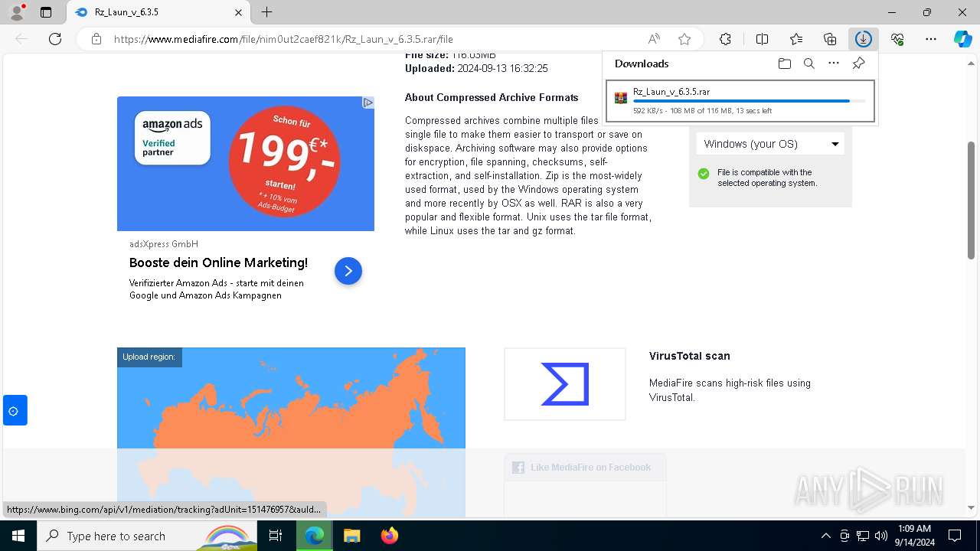Open Edge profile avatar icon
980x551 pixels.
[x=16, y=12]
